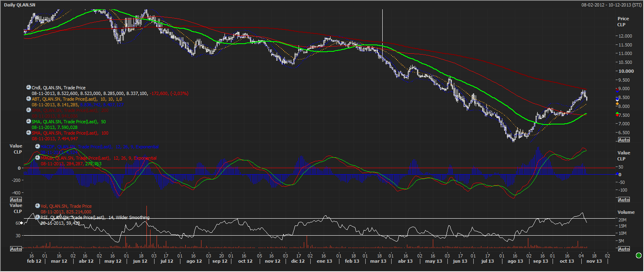644x272 pixels.
Task: Click the SMA 100 legend icon
Action: click(29, 133)
